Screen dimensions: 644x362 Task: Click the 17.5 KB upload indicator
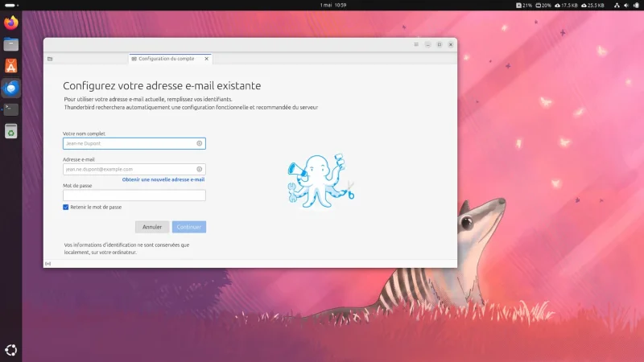pos(566,6)
